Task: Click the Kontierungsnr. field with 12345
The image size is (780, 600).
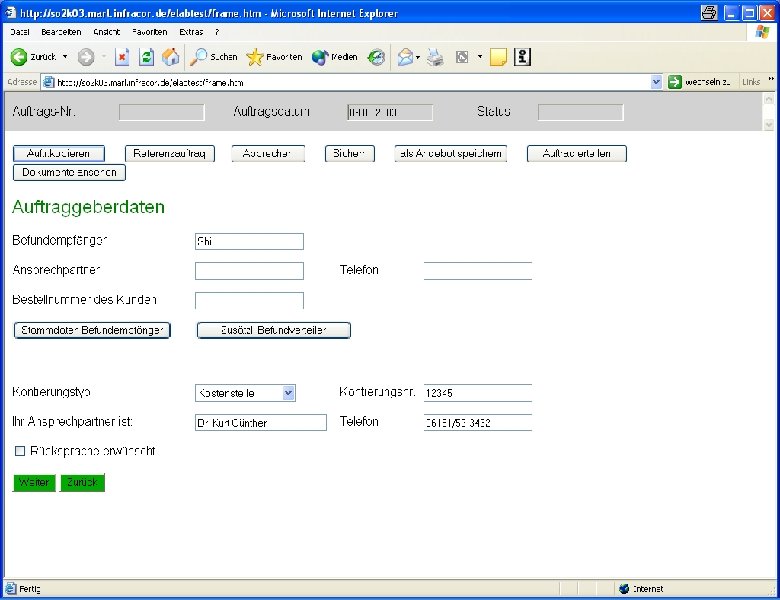Action: coord(478,393)
